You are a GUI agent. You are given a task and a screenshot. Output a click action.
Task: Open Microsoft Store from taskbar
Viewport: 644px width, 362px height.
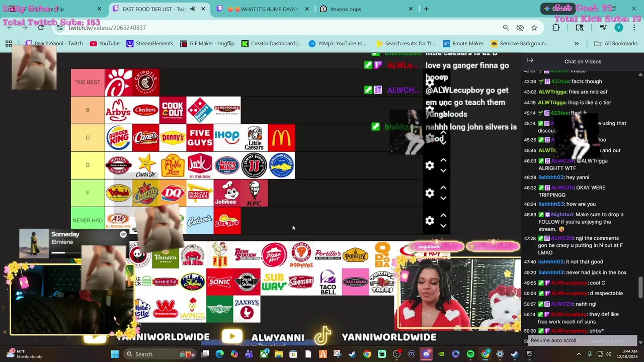pos(293,354)
